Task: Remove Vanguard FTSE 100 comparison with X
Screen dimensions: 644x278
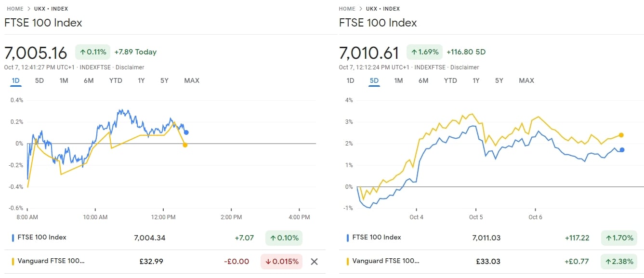Action: coord(314,262)
